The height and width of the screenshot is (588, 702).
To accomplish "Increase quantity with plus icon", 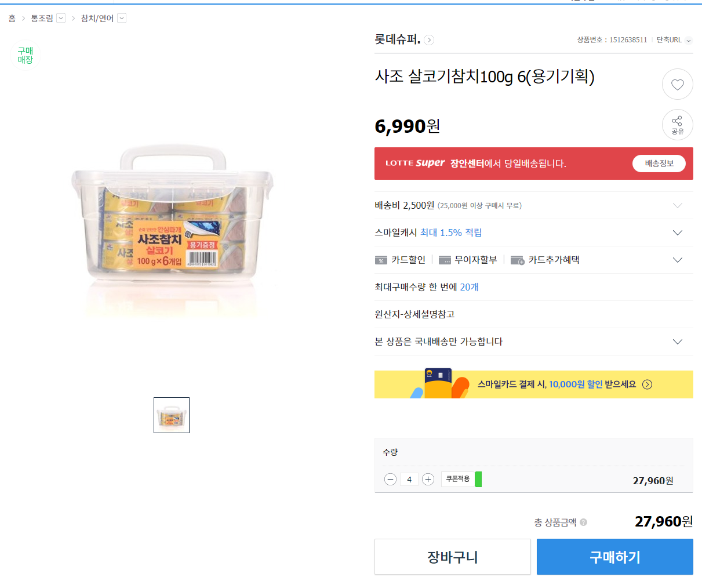I will coord(428,480).
